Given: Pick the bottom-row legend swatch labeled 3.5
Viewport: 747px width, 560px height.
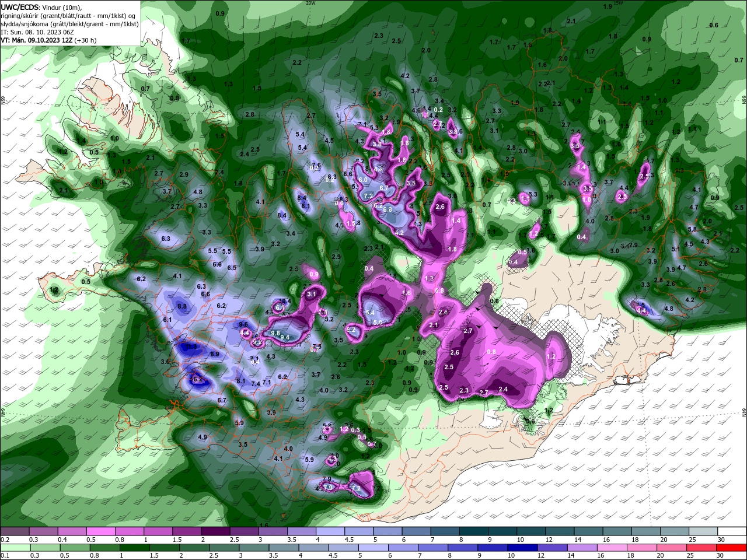Looking at the screenshot, I should click(x=284, y=548).
